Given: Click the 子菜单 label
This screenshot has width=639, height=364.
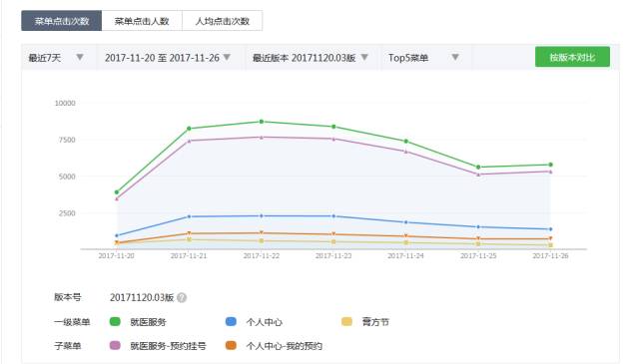Looking at the screenshot, I should click(68, 346).
